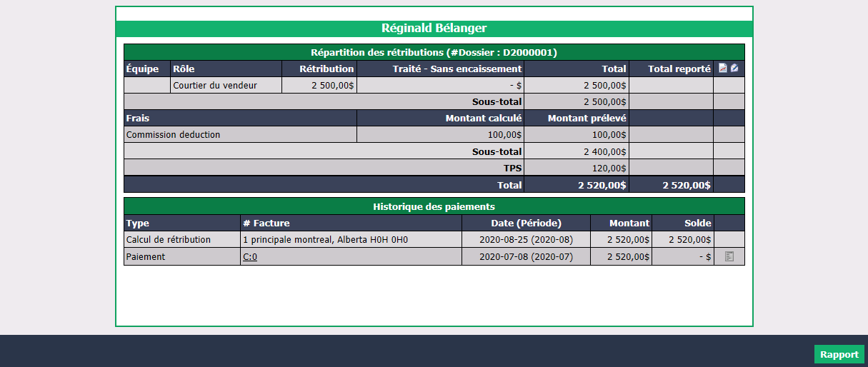Click the edit pencil icon in retribution header
868x367 pixels.
click(734, 69)
